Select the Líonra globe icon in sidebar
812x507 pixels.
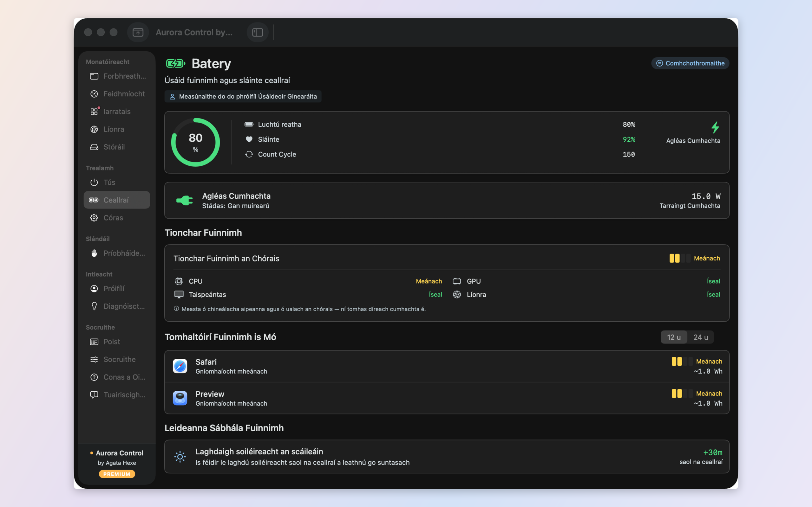94,129
